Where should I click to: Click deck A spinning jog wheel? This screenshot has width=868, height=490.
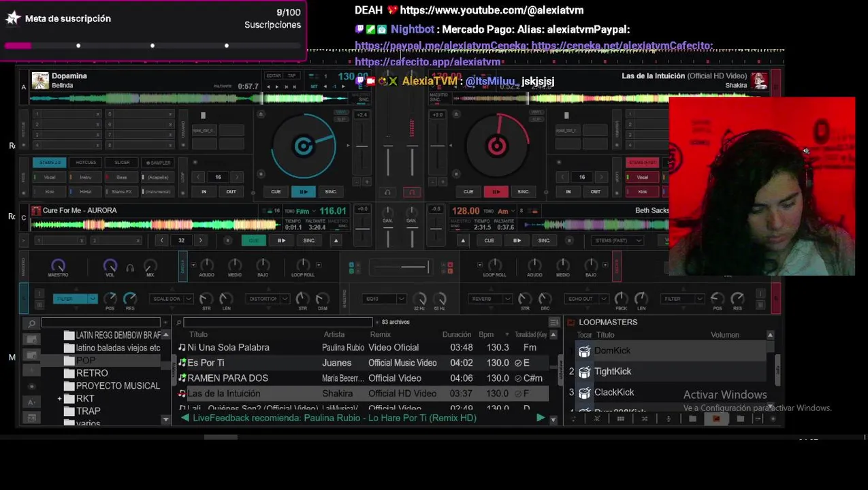pos(303,146)
